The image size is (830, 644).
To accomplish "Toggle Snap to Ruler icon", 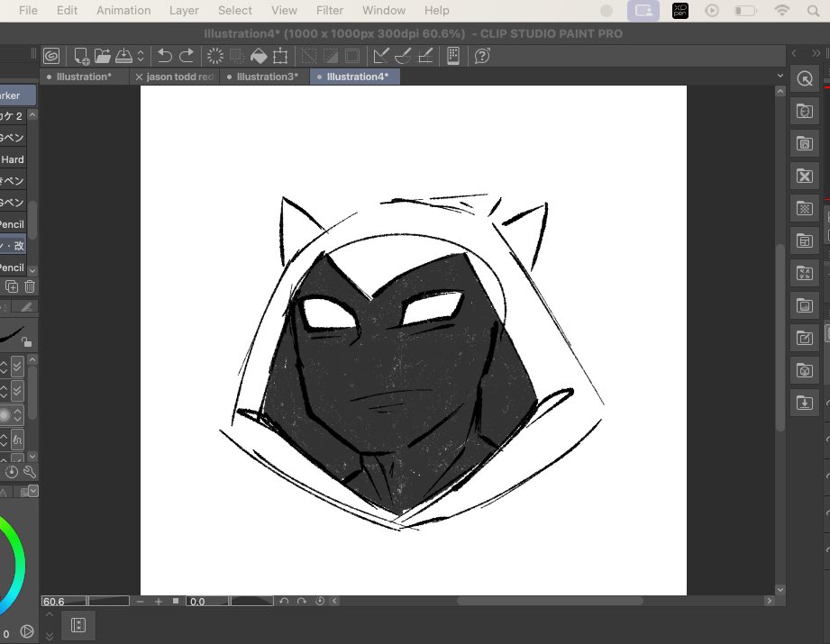I will tap(381, 56).
